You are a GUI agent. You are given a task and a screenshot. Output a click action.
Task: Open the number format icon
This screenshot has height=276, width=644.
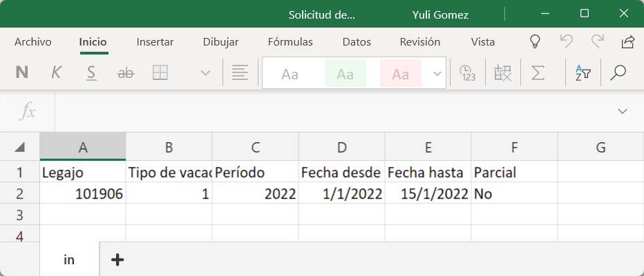[x=468, y=72]
